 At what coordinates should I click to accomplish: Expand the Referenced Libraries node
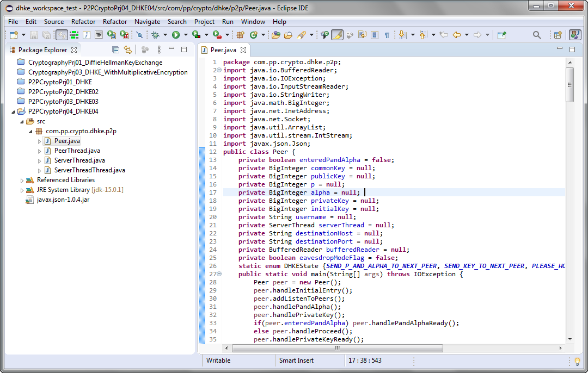(22, 180)
